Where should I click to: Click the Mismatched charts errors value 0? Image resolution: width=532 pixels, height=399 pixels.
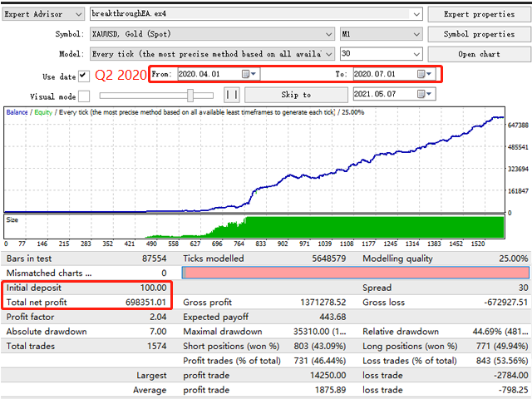[164, 273]
